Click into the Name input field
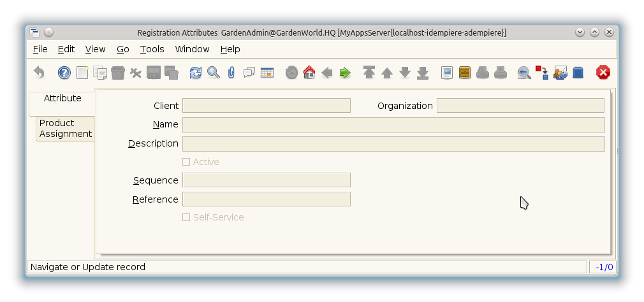The image size is (644, 302). click(393, 125)
